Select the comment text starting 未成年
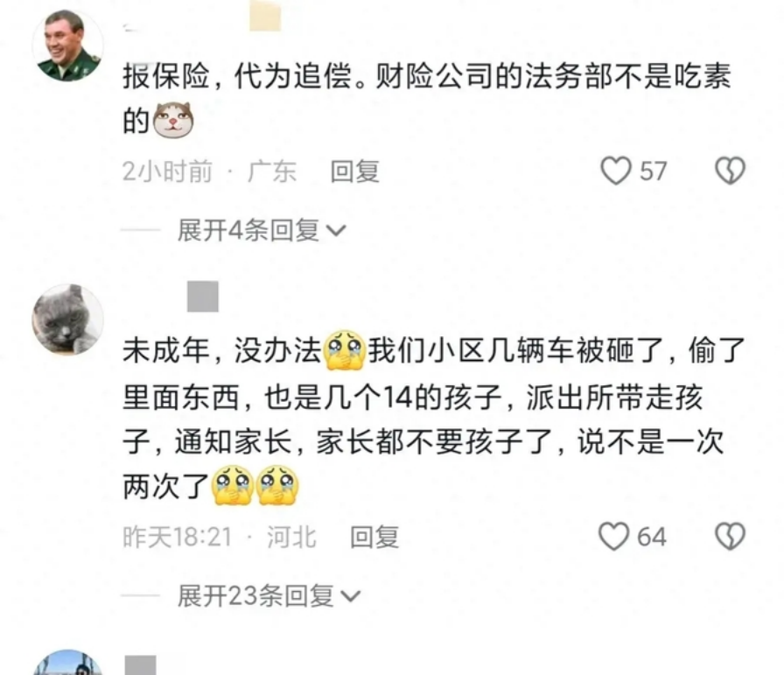The width and height of the screenshot is (784, 675). (x=434, y=417)
